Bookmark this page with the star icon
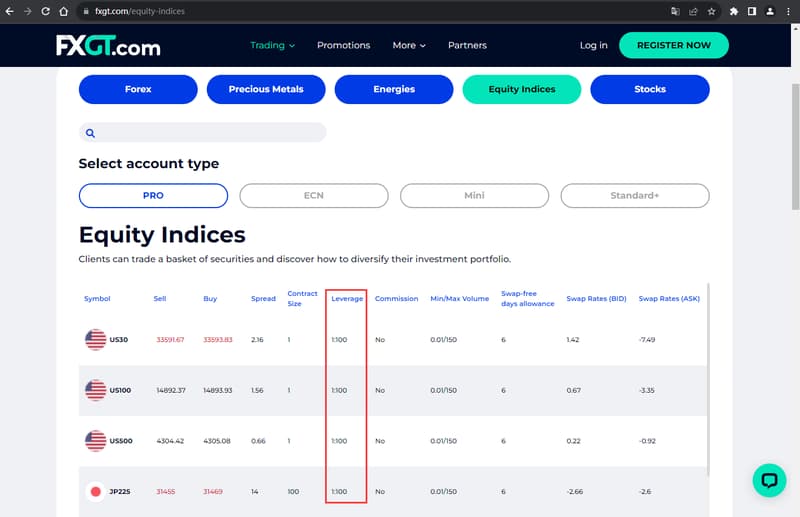This screenshot has width=800, height=517. point(711,12)
